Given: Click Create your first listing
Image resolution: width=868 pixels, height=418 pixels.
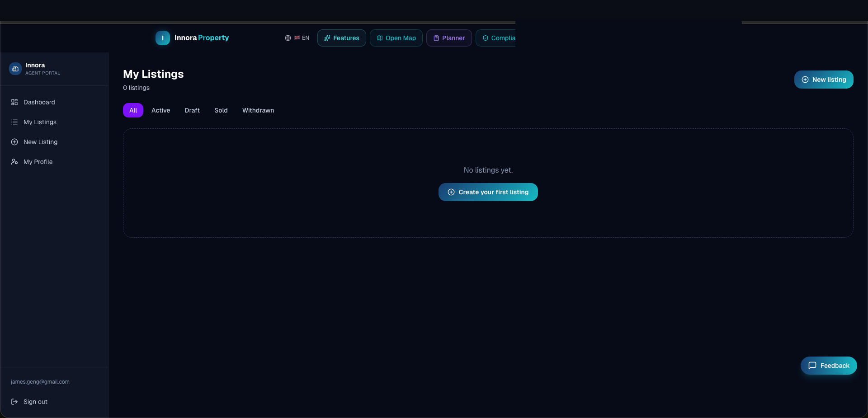Looking at the screenshot, I should pos(488,192).
